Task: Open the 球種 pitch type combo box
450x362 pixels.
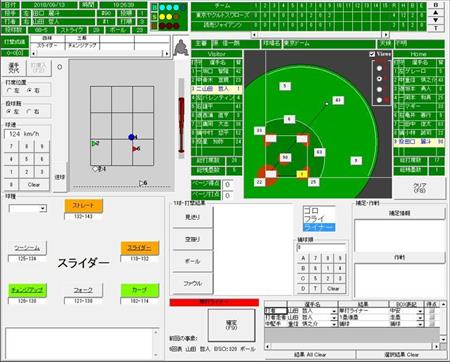Action: pyautogui.click(x=43, y=209)
